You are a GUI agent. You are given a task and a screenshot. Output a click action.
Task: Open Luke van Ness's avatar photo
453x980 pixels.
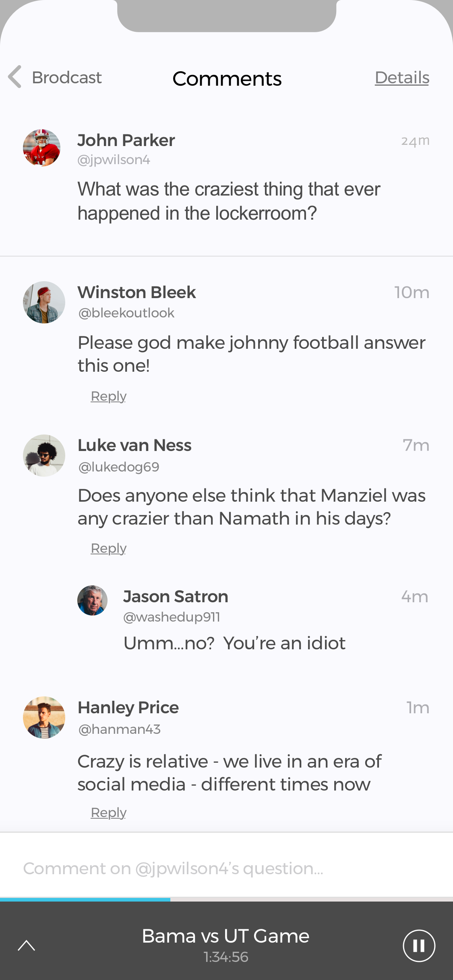point(44,455)
